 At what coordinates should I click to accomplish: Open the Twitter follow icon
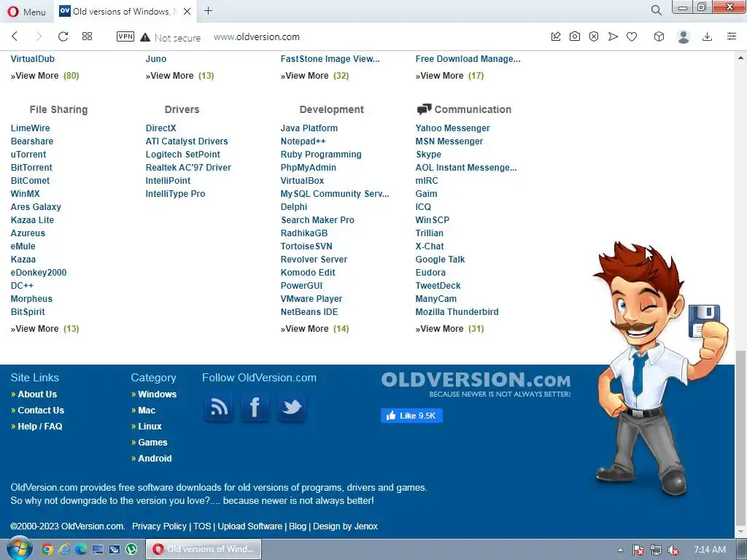pos(292,408)
